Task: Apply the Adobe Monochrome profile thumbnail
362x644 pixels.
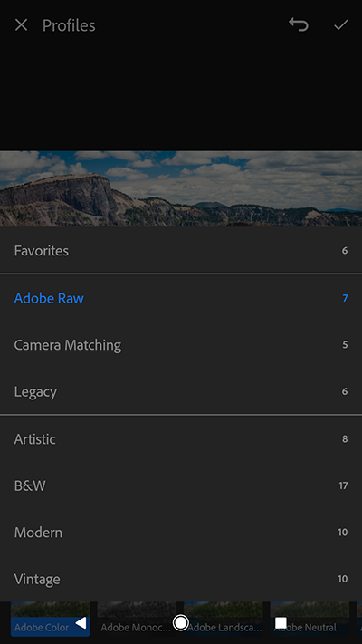Action: [x=137, y=620]
